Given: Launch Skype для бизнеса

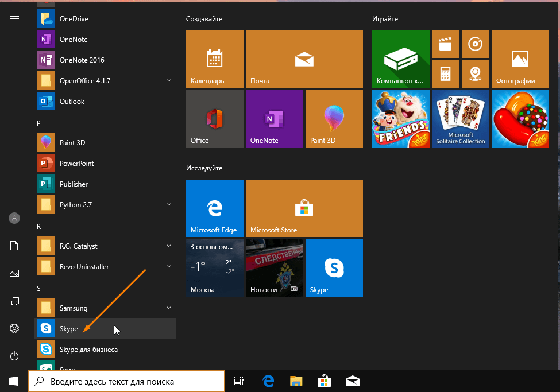Looking at the screenshot, I should coord(105,349).
